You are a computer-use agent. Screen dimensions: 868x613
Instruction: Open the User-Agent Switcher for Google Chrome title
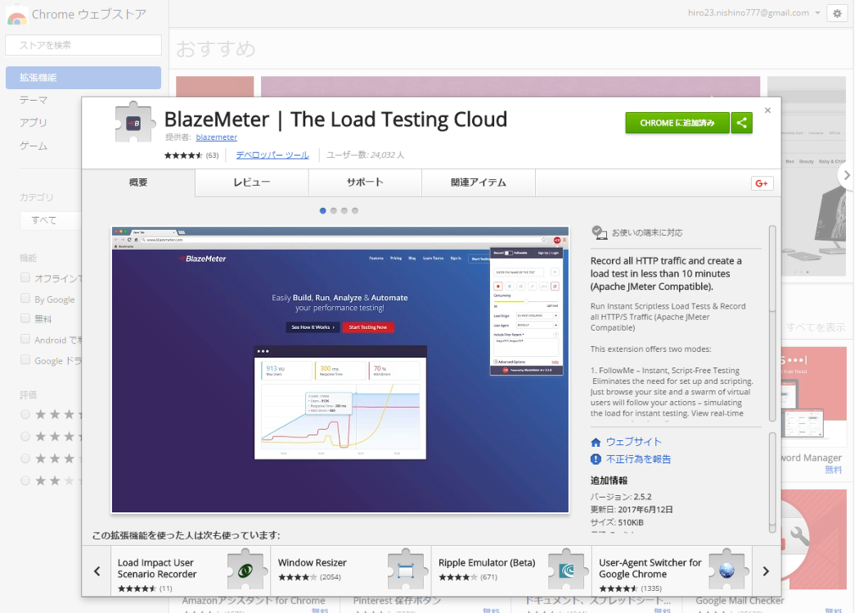click(x=650, y=569)
